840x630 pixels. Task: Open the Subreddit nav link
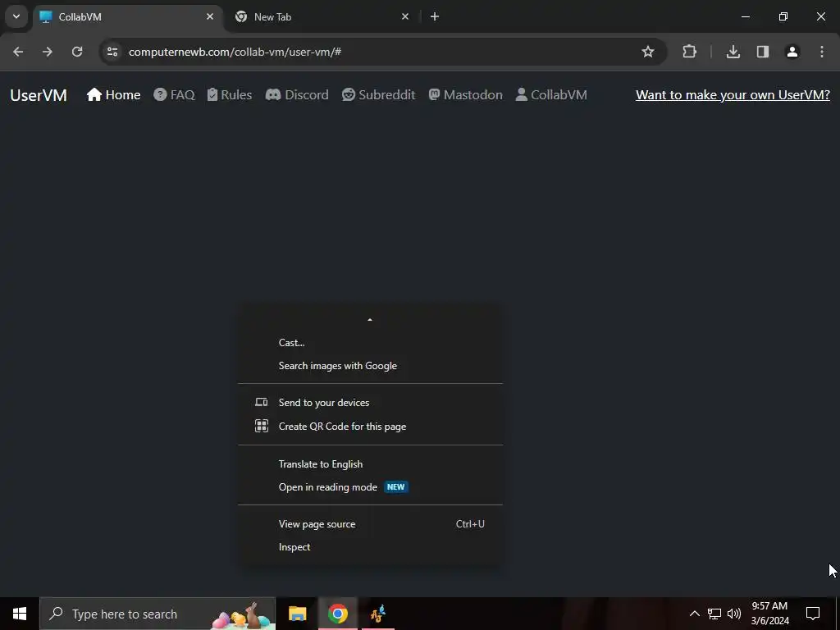pyautogui.click(x=379, y=95)
